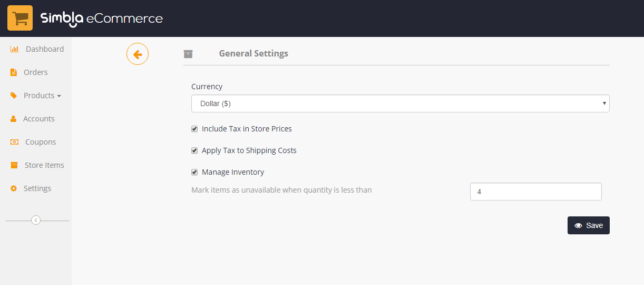
Task: Click the Simbla eCommerce logo text
Action: pyautogui.click(x=102, y=18)
